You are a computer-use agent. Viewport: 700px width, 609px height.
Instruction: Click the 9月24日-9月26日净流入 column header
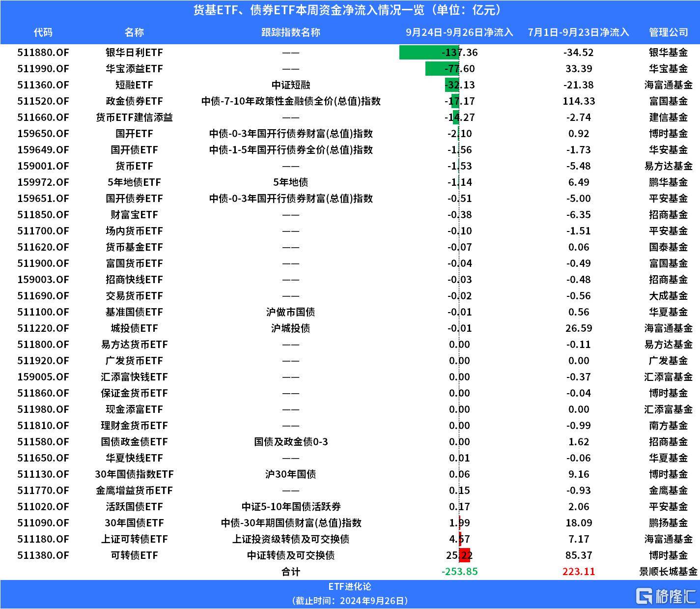(x=459, y=32)
